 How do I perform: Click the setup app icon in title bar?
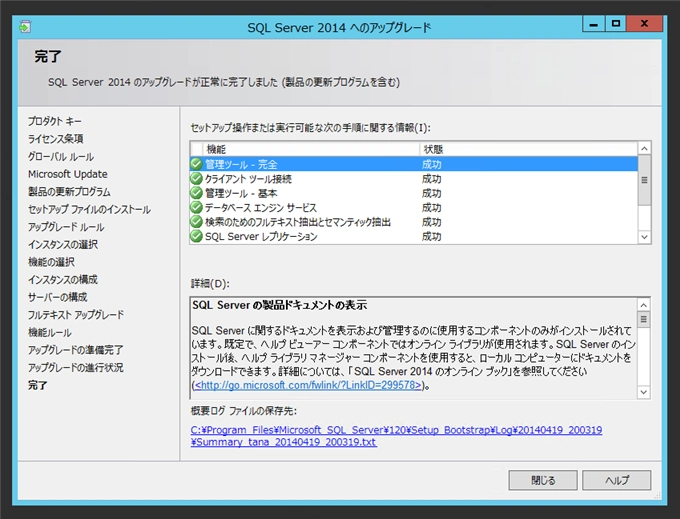click(x=25, y=27)
